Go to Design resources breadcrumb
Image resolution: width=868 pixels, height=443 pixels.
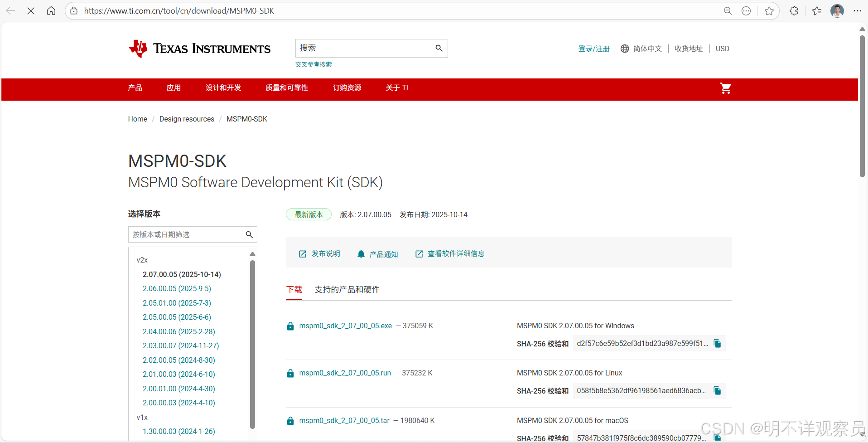[x=187, y=119]
